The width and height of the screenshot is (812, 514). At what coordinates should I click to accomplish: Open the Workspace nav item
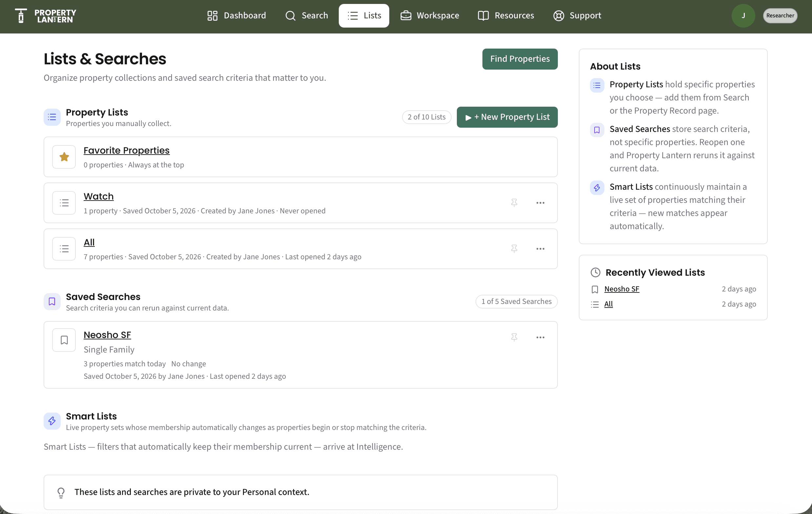click(x=430, y=15)
